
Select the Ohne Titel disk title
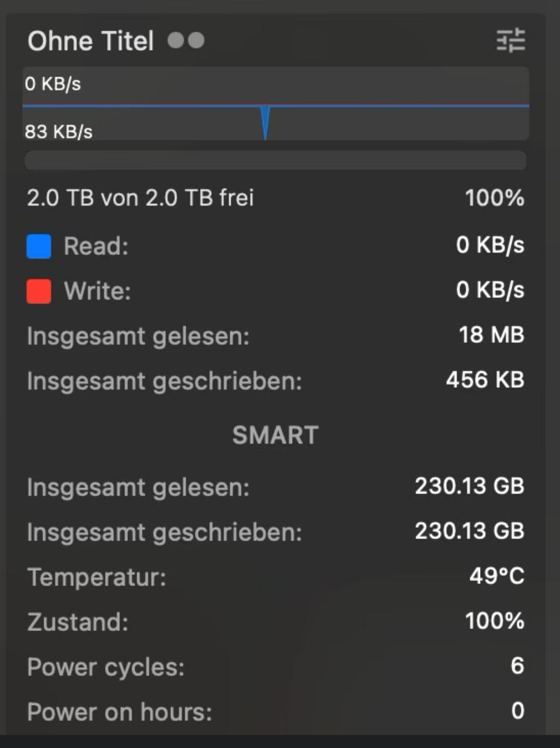(91, 41)
